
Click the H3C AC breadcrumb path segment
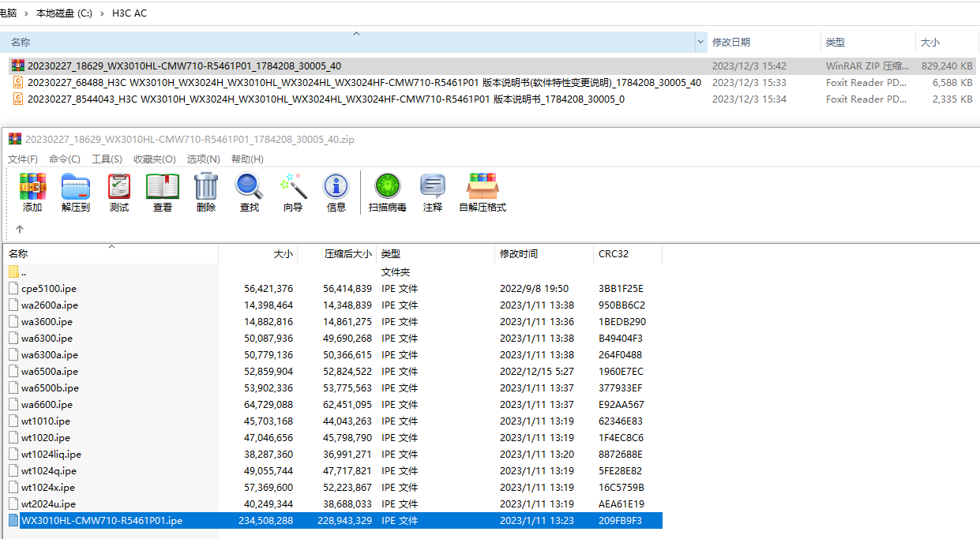[128, 13]
